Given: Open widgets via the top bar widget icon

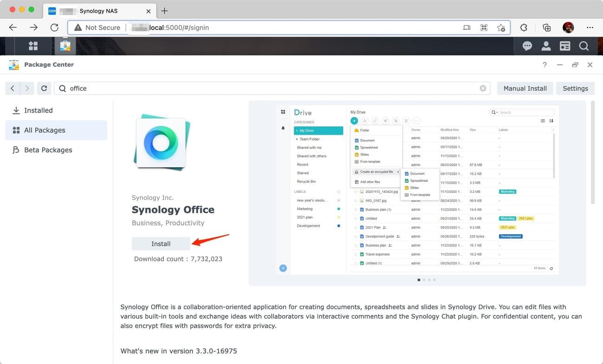Looking at the screenshot, I should pos(565,45).
